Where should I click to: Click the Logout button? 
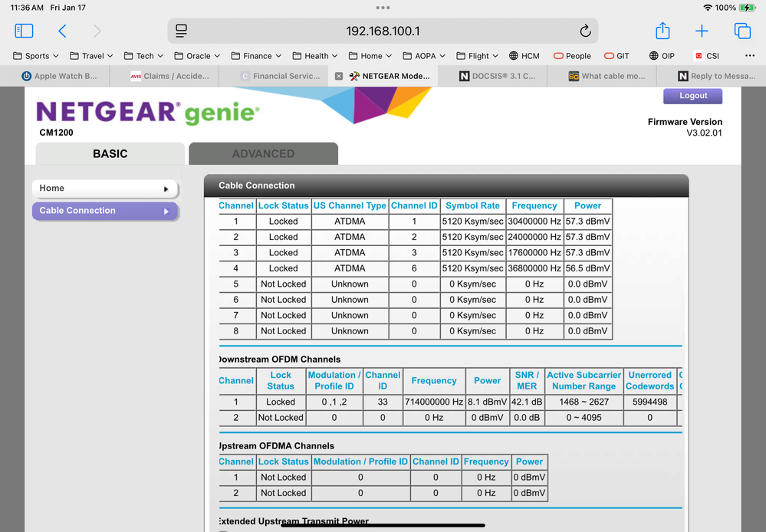point(693,96)
